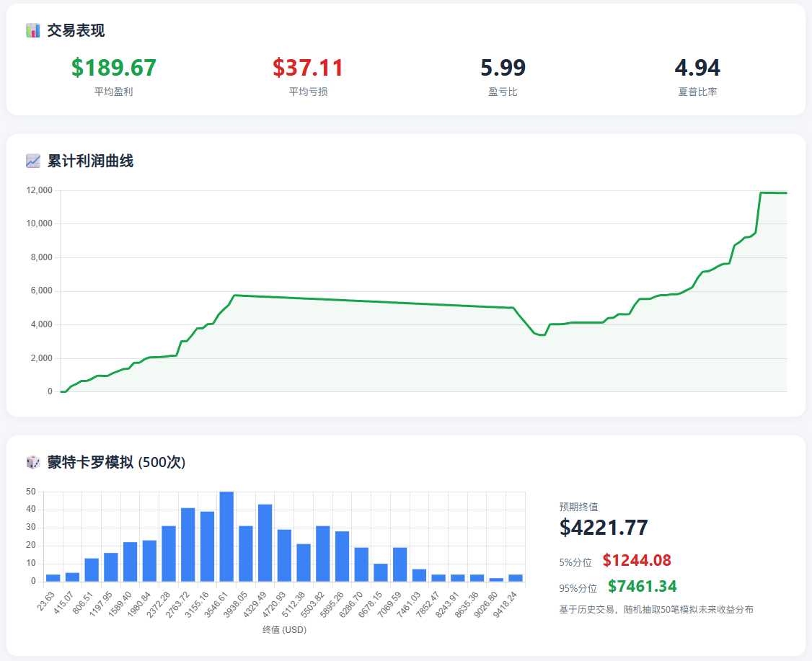Click the 终值 (USD) axis title

[x=284, y=630]
